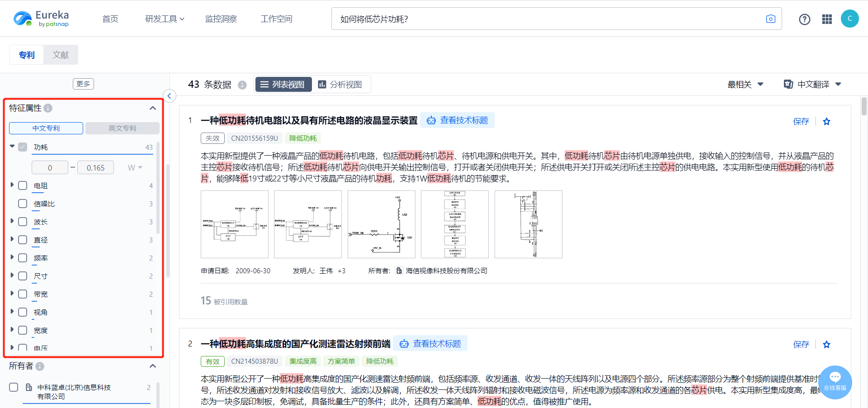
Task: Collapse the left filter sidebar arrow
Action: [x=169, y=95]
